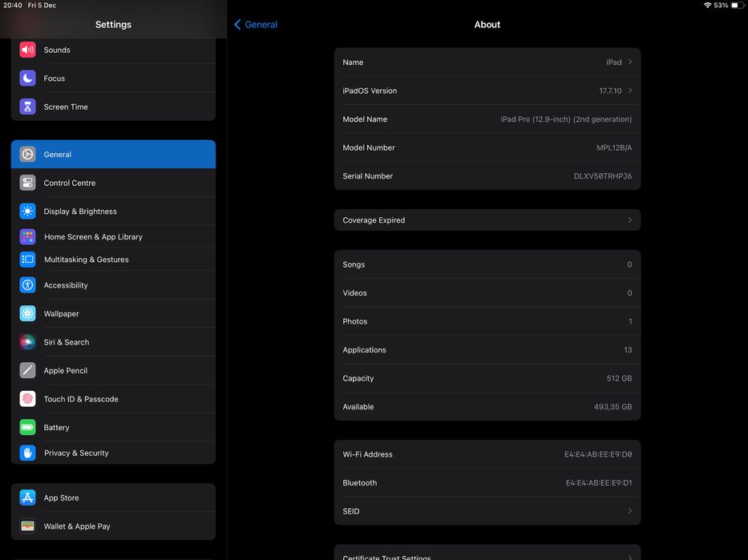
Task: Open Wallpaper settings
Action: pos(113,313)
